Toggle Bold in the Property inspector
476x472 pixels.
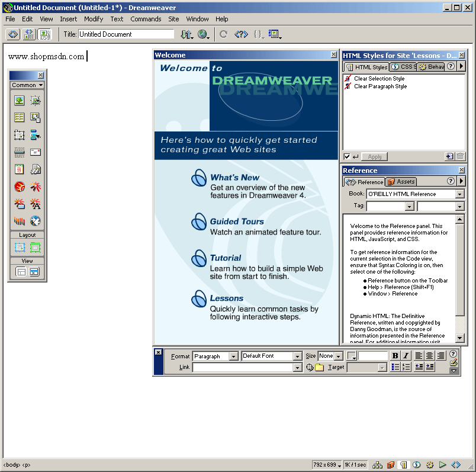click(395, 356)
